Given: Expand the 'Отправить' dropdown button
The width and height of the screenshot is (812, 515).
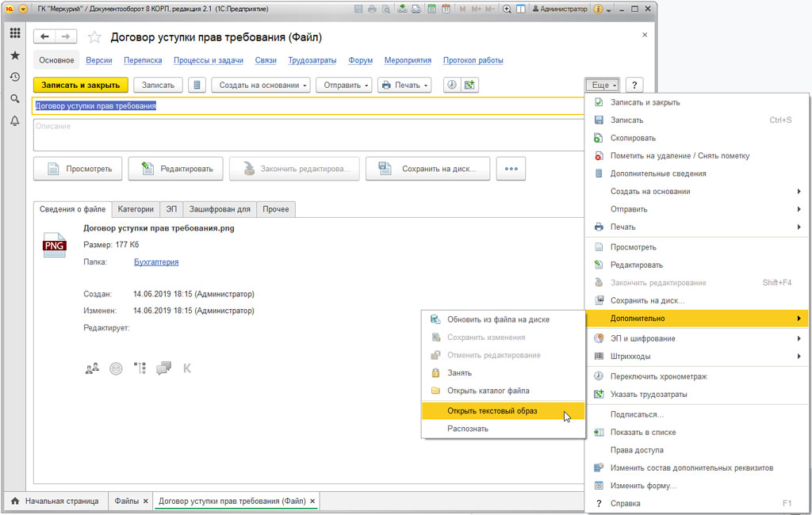Looking at the screenshot, I should pyautogui.click(x=344, y=85).
